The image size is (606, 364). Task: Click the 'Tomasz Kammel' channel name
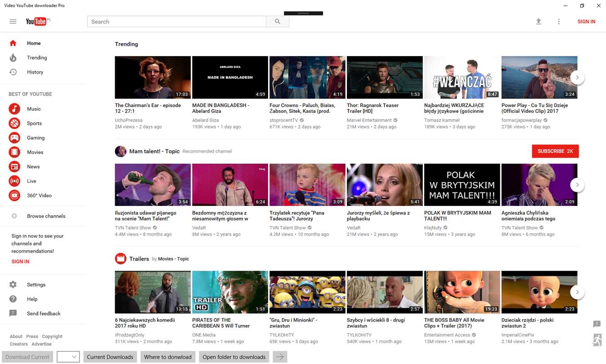442,120
